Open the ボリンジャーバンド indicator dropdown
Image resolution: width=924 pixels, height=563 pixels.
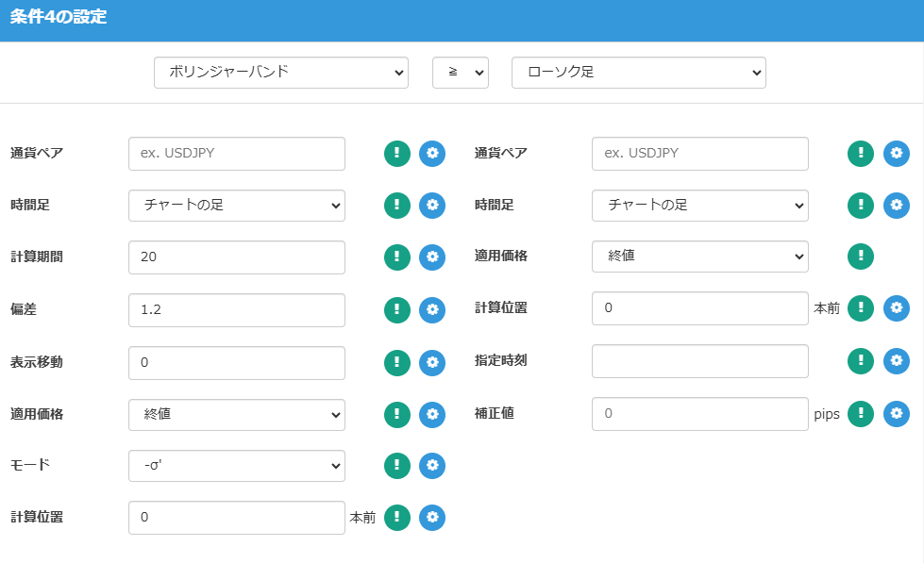pyautogui.click(x=280, y=73)
